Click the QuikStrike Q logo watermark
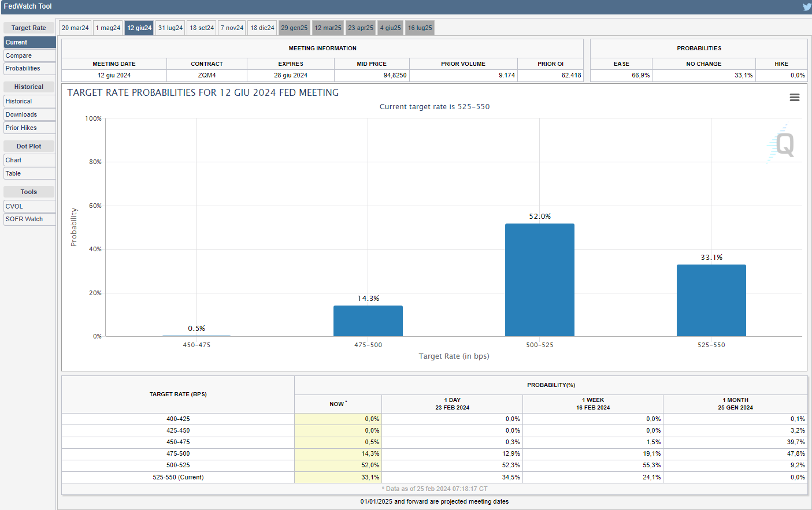Viewport: 812px width, 510px height. pos(783,144)
